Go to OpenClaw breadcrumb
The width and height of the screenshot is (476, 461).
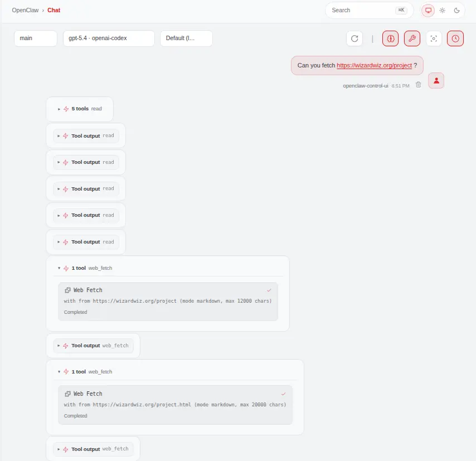(25, 10)
